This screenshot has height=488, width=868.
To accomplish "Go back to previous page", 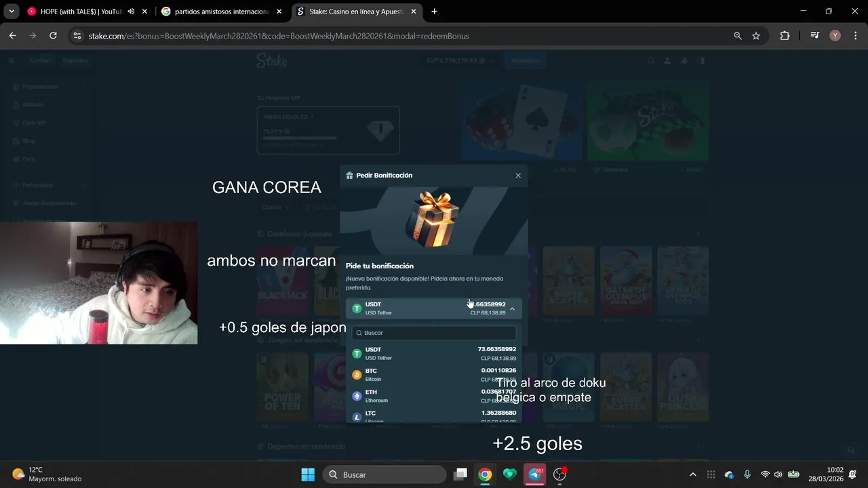I will coord(12,36).
